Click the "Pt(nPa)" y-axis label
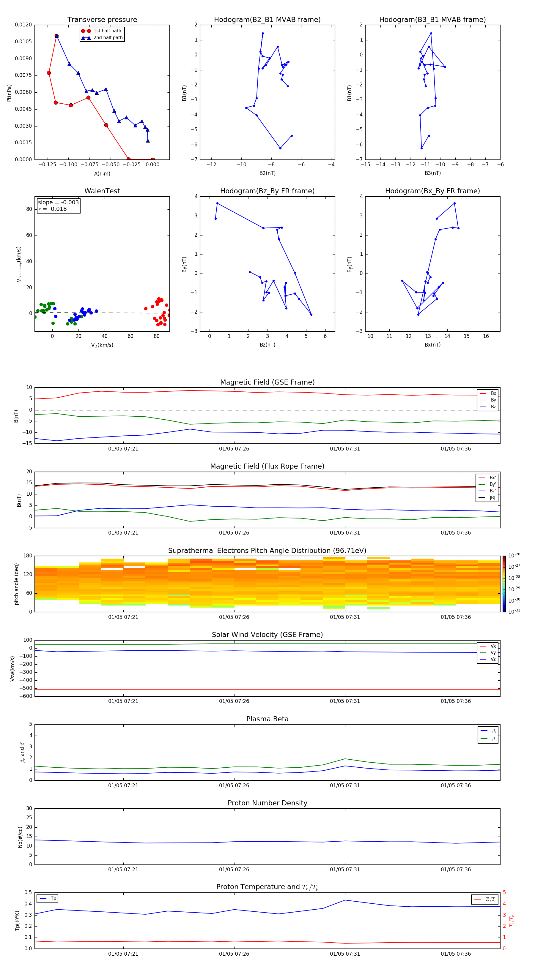535x980 pixels. pos(9,93)
